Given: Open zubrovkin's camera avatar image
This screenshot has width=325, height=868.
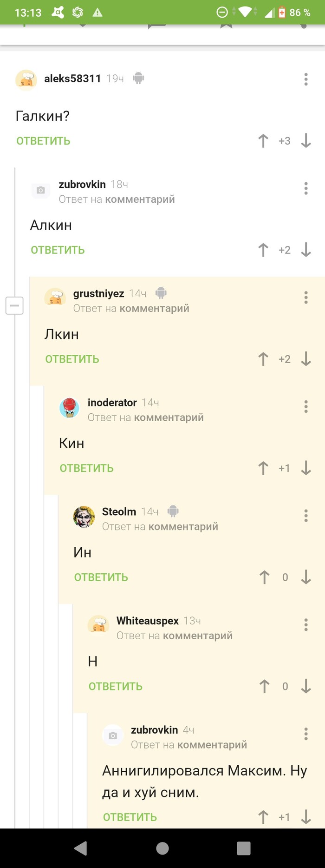Looking at the screenshot, I should tap(40, 190).
